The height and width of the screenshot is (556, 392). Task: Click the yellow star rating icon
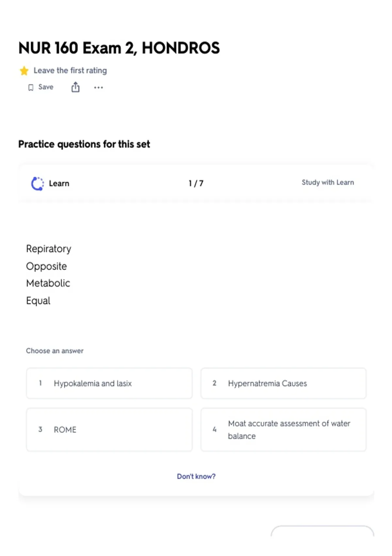click(24, 71)
